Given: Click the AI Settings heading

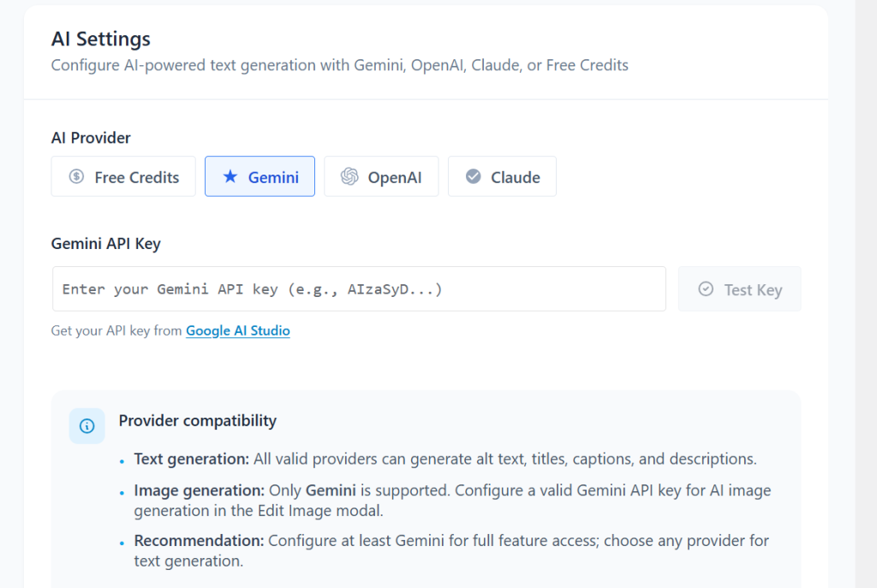Looking at the screenshot, I should click(x=101, y=39).
